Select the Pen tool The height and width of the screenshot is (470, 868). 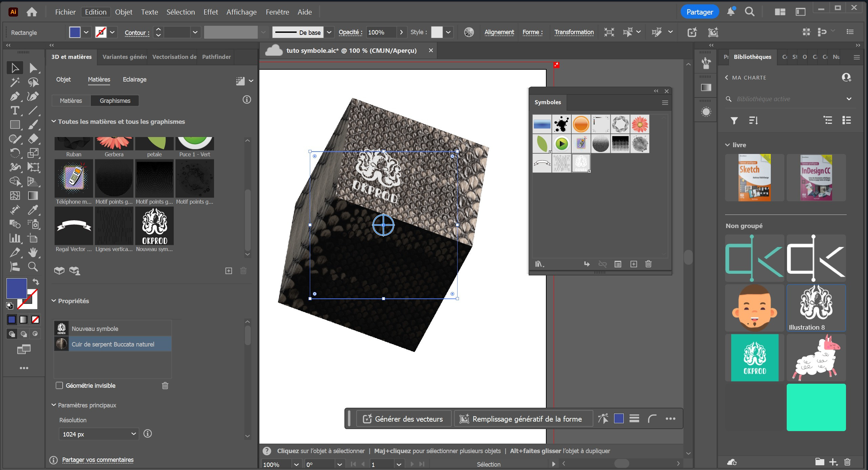point(14,96)
